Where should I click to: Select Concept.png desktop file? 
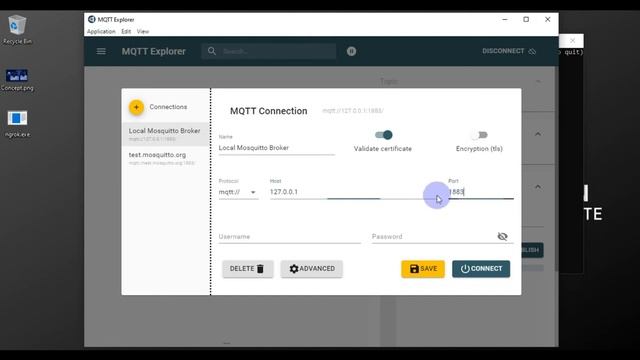tap(17, 80)
